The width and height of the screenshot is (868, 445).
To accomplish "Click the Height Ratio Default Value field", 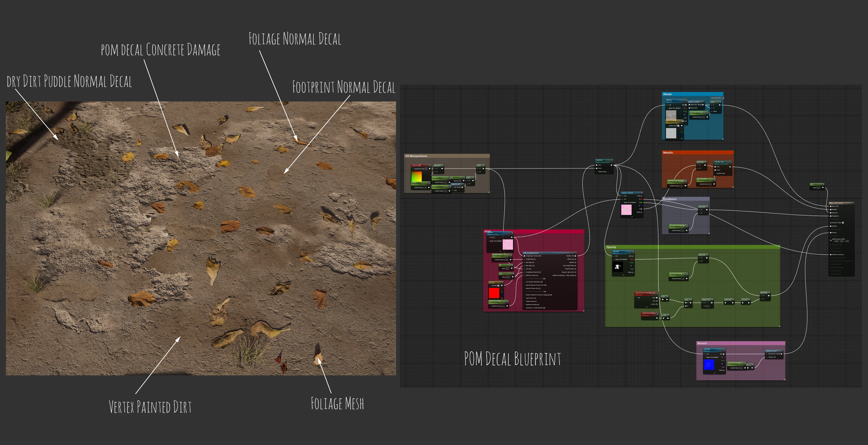I will click(506, 260).
